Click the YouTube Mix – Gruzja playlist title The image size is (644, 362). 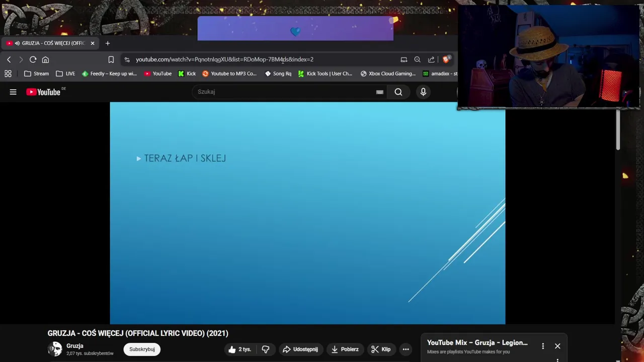tap(477, 343)
